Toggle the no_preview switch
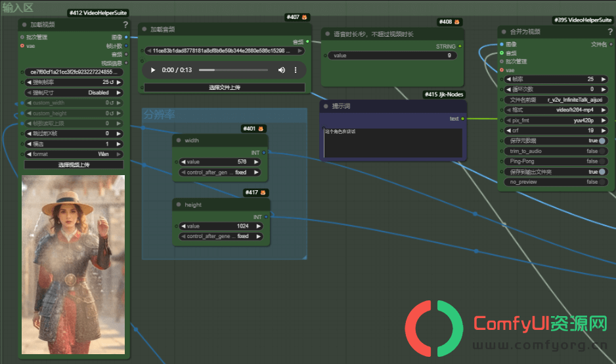The width and height of the screenshot is (616, 364). pyautogui.click(x=602, y=182)
